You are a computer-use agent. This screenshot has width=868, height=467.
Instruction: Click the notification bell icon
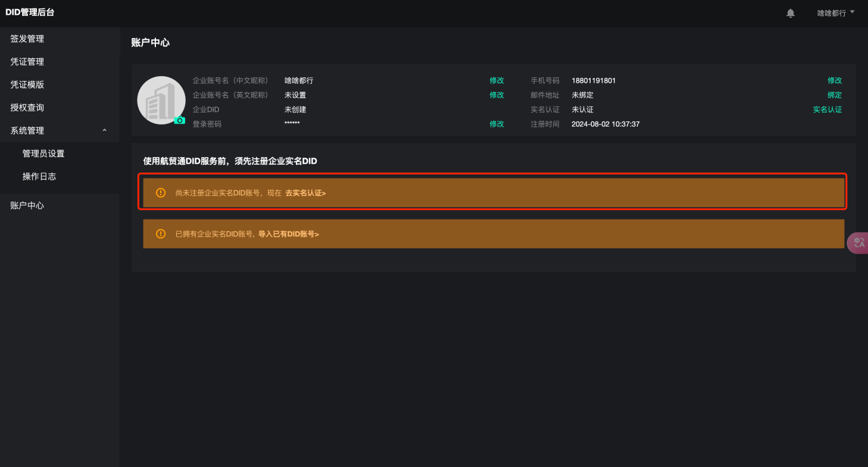[791, 13]
